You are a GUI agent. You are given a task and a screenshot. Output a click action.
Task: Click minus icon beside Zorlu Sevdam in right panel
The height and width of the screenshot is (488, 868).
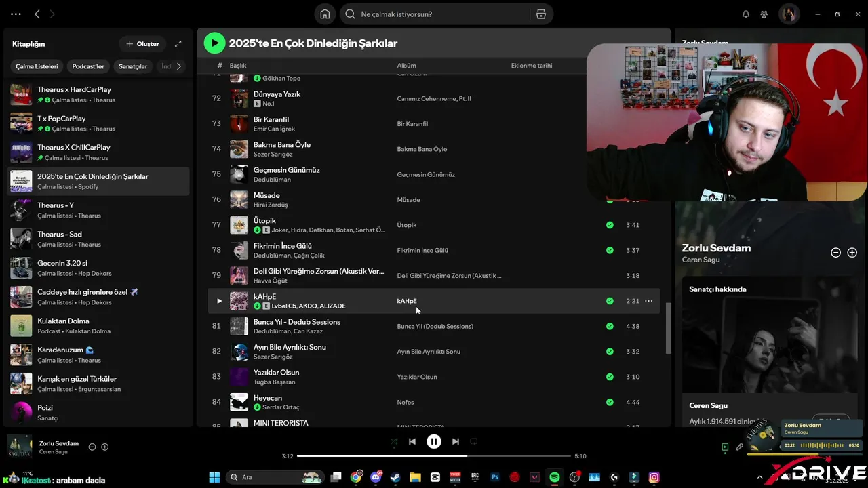coord(836,252)
